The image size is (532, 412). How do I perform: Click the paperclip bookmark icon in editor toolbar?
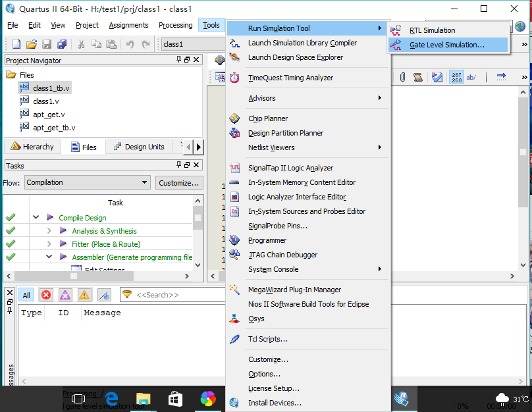(402, 77)
